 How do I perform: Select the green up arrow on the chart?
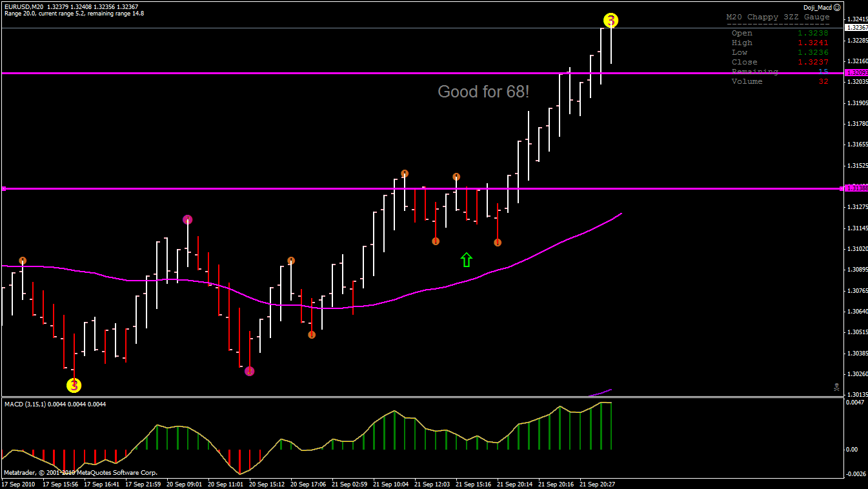click(x=467, y=259)
